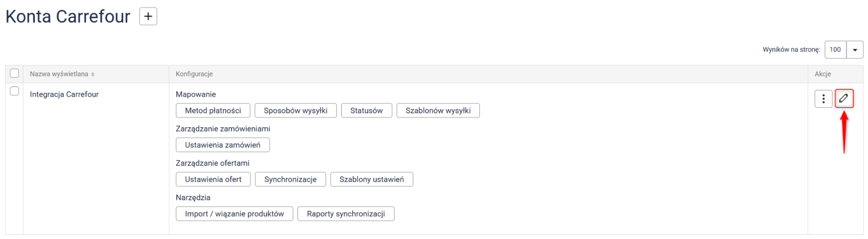Toggle the select-all header checkbox
Viewport: 868px width, 239px height.
[14, 73]
